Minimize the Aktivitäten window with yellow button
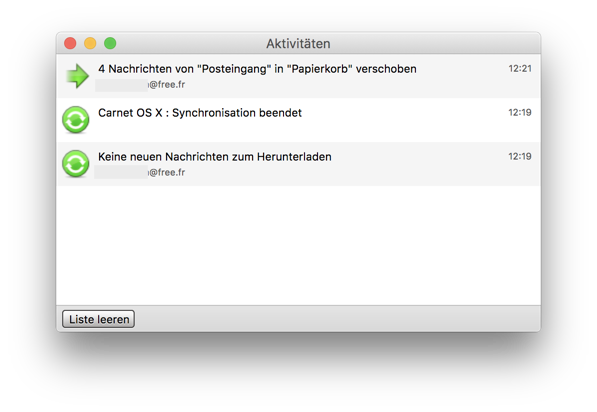This screenshot has height=412, width=597. 90,43
